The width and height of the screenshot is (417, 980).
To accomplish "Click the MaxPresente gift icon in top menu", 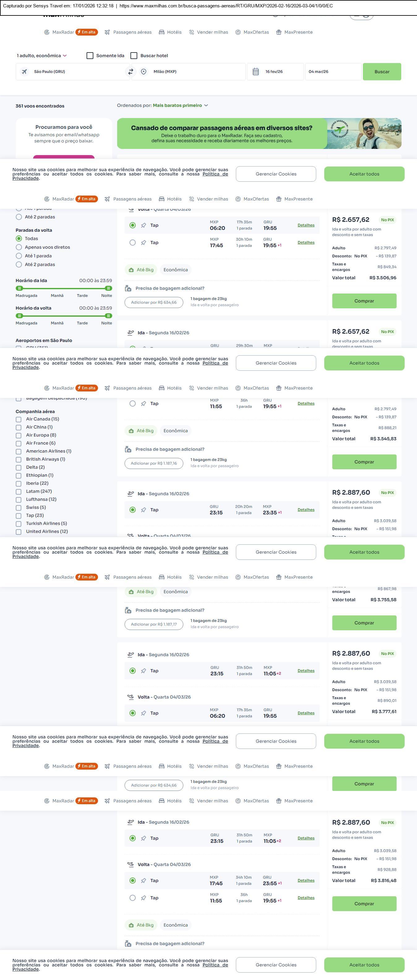I will [x=279, y=32].
